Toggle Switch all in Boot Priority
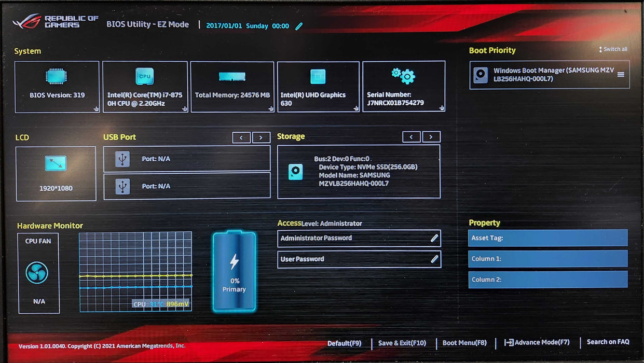644x363 pixels. [613, 49]
